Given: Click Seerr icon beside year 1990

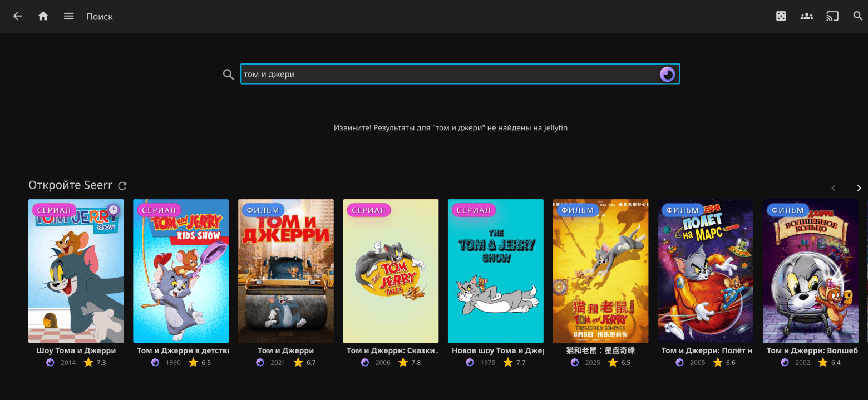Looking at the screenshot, I should tap(155, 362).
